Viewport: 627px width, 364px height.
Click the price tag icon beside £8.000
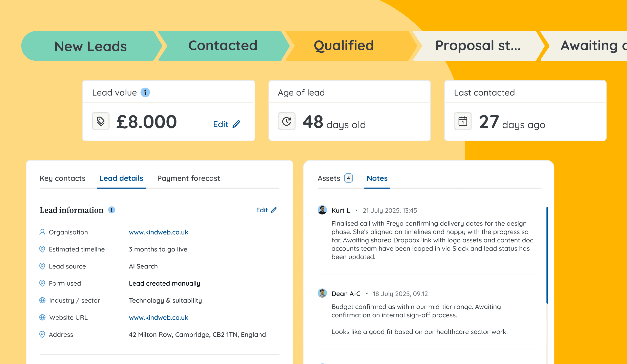[101, 121]
